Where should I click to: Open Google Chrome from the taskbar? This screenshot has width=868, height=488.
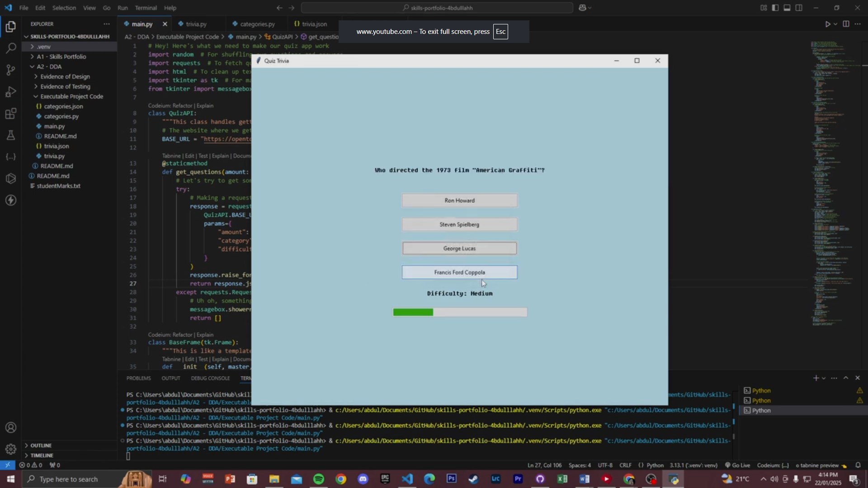(x=341, y=479)
